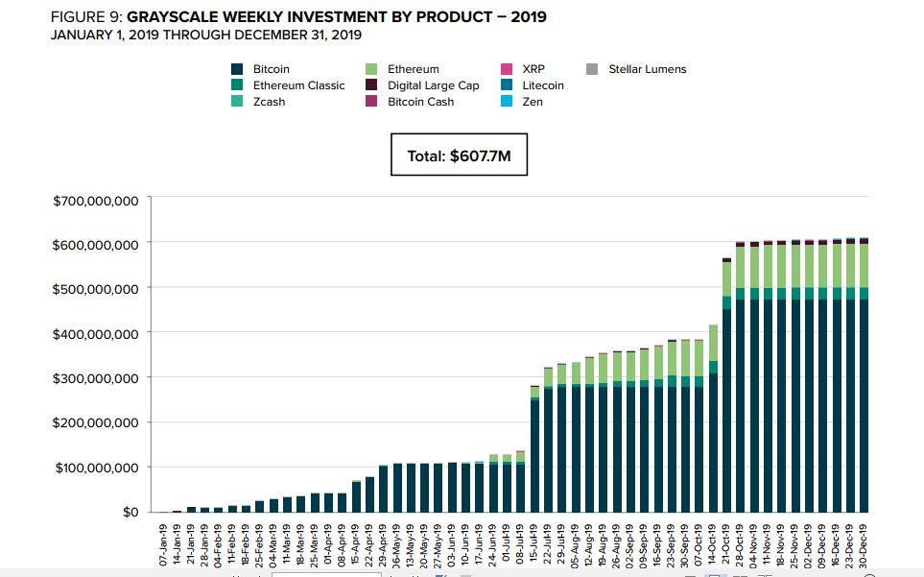924x577 pixels.
Task: Click the 15-Jul-19 bar in the chart
Action: click(x=534, y=449)
